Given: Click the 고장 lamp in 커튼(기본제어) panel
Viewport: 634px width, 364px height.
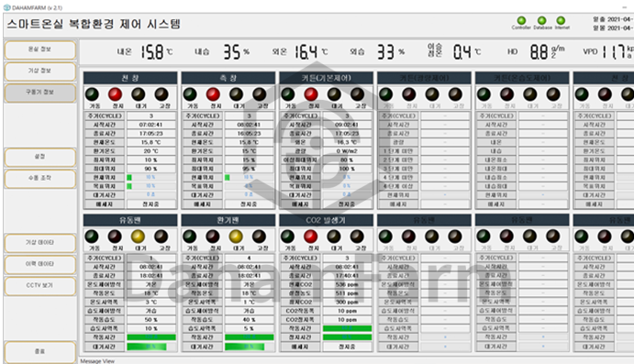Looking at the screenshot, I should coord(358,94).
